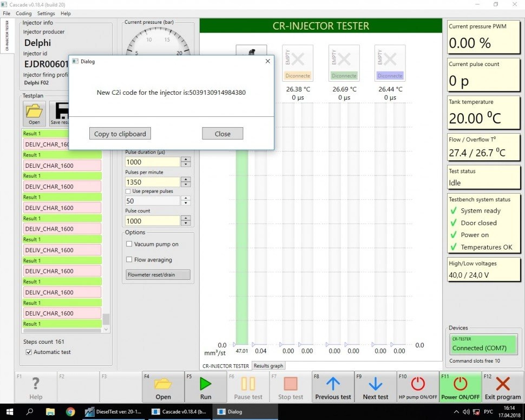Image resolution: width=525 pixels, height=420 pixels.
Task: Enable the Vacuum pump on checkbox
Action: [129, 244]
